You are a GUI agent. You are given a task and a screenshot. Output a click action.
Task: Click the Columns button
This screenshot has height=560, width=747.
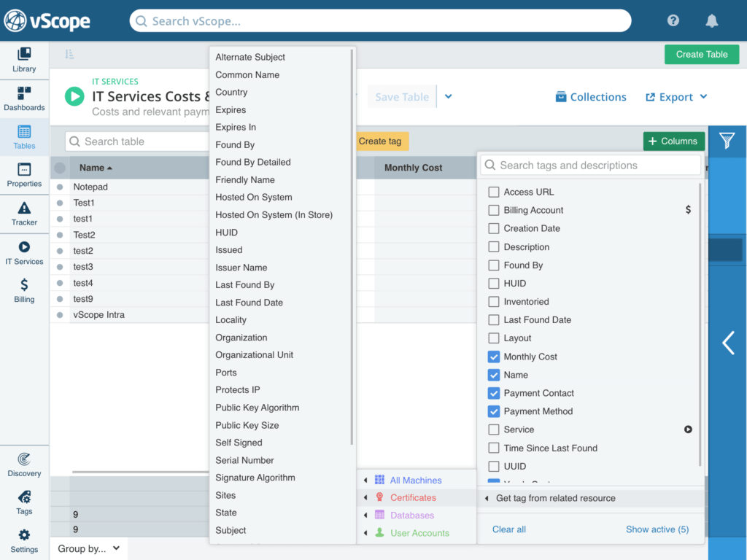[673, 141]
